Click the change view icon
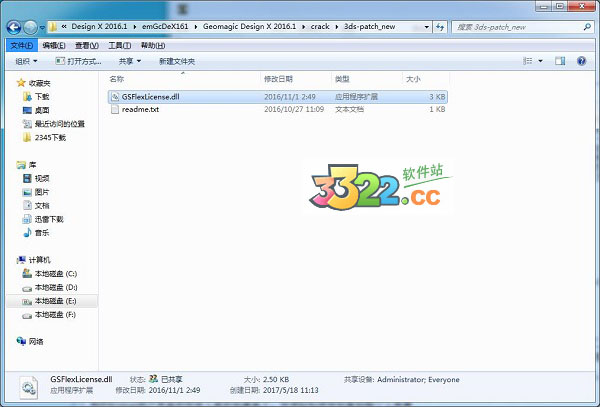 click(x=527, y=61)
